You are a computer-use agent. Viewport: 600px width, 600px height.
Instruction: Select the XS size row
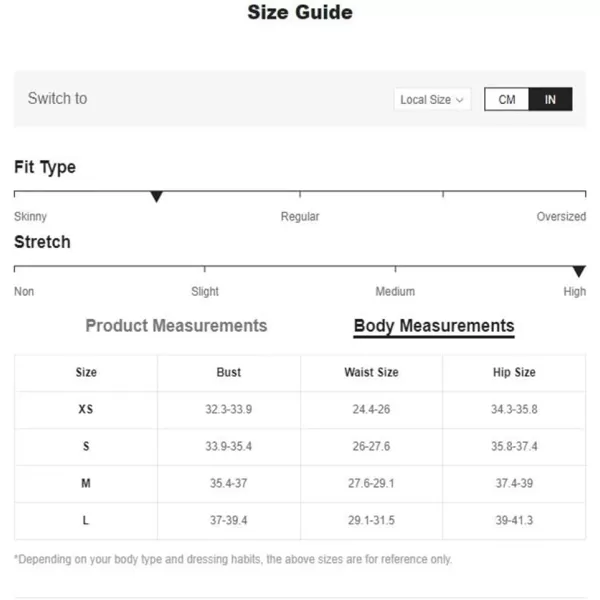[300, 409]
